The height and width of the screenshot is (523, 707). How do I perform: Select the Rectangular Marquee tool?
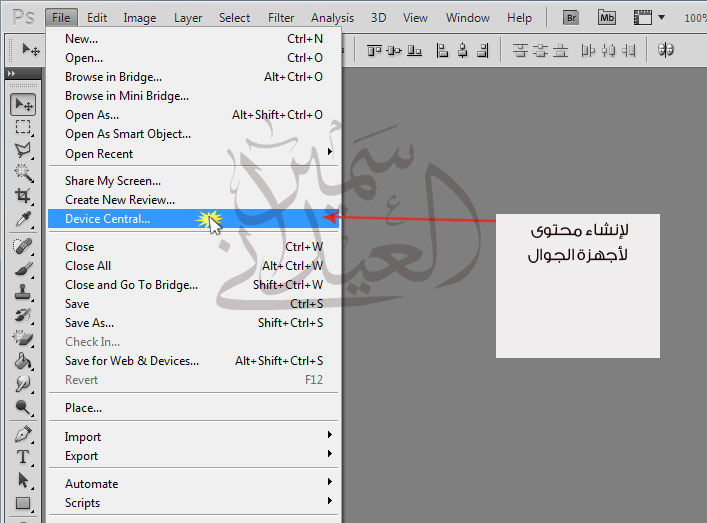tap(23, 127)
